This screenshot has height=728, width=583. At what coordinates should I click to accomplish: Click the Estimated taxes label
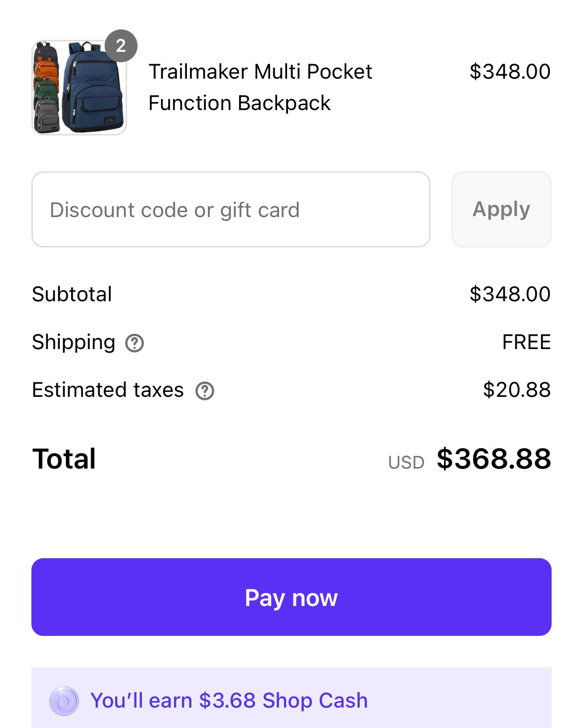coord(108,390)
